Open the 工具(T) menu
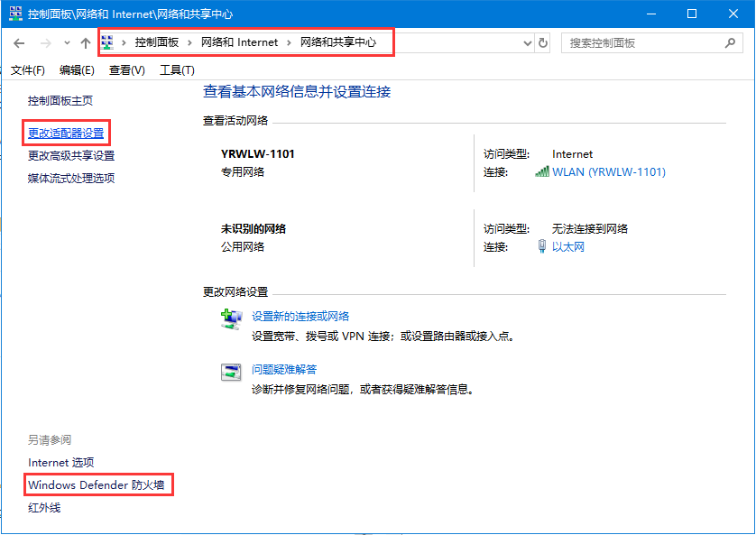The width and height of the screenshot is (756, 535). (176, 70)
